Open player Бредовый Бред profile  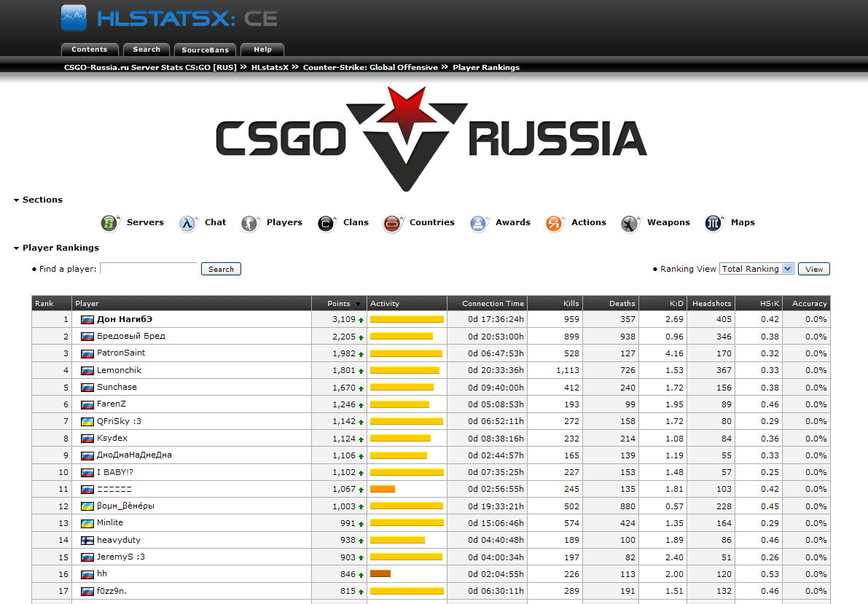coord(131,336)
